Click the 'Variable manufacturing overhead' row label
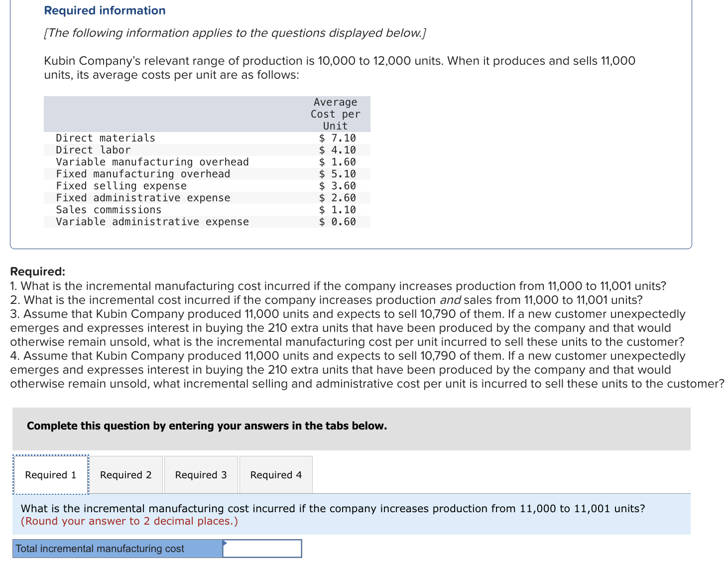The image size is (728, 562). tap(152, 162)
